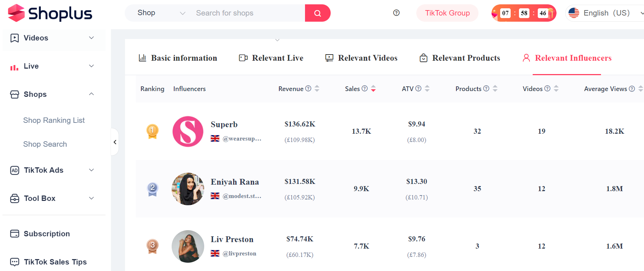Click the small chevron above the tabs
Viewport: 644px width, 271px height.
point(277,40)
